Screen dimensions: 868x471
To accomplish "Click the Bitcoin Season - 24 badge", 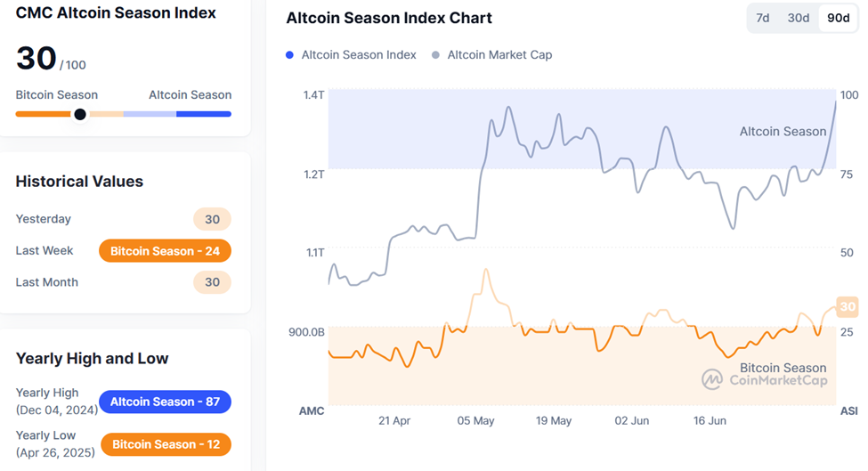I will (165, 251).
